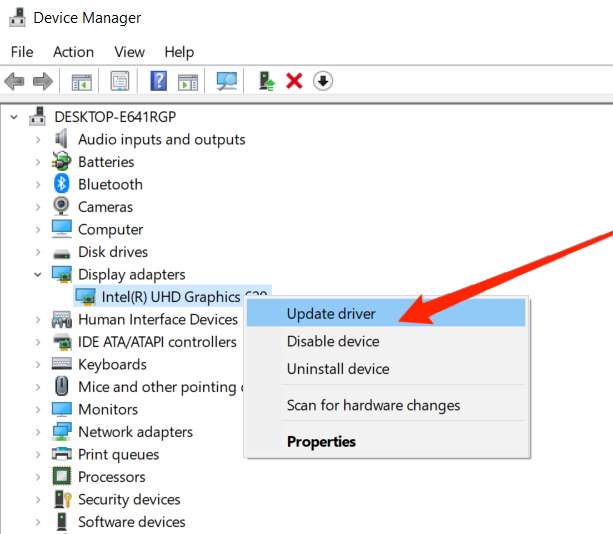613x534 pixels.
Task: Click the show/hide action pane toolbar icon
Action: pyautogui.click(x=188, y=81)
